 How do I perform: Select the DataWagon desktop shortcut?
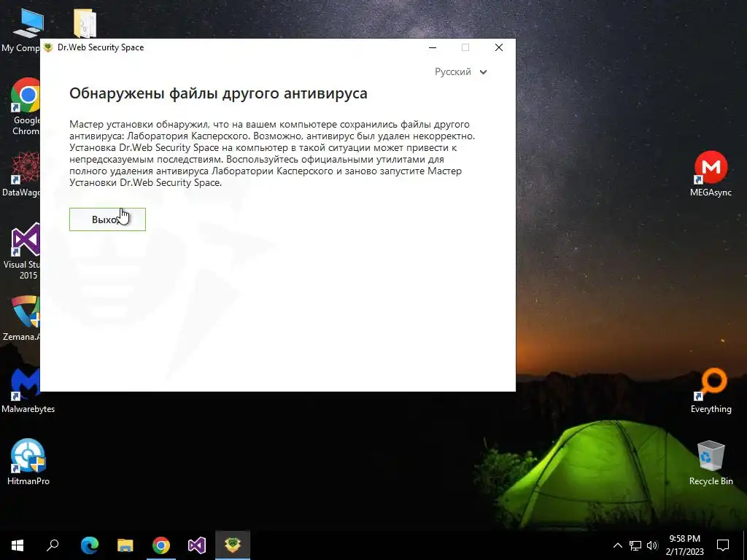21,174
